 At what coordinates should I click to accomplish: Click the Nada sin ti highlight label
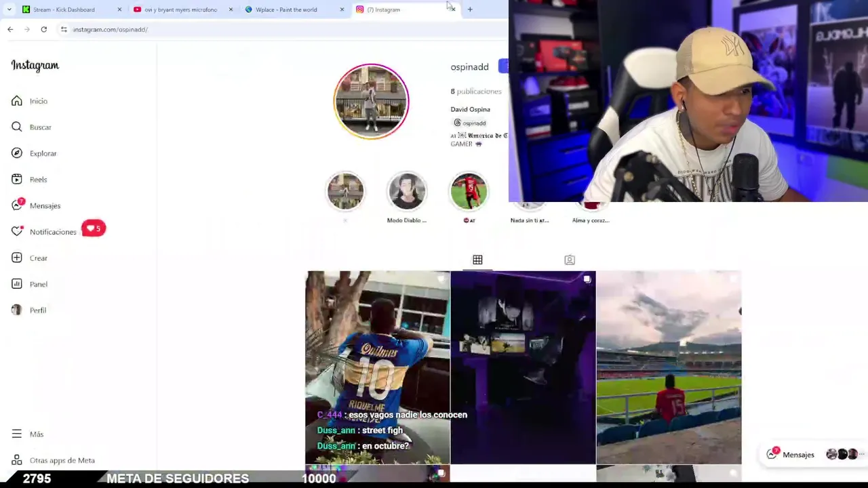(x=530, y=220)
